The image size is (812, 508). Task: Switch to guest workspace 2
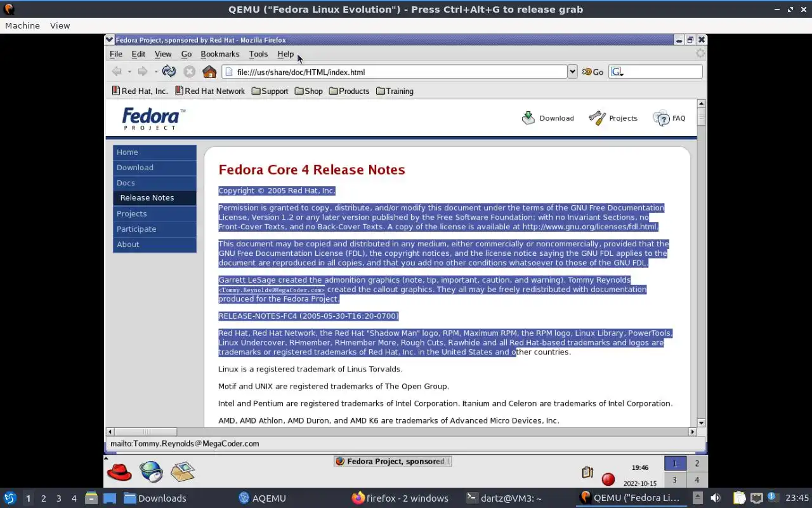697,464
